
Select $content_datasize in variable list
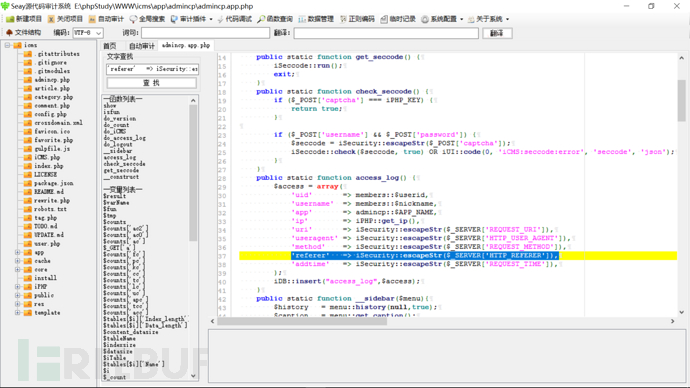pyautogui.click(x=131, y=332)
